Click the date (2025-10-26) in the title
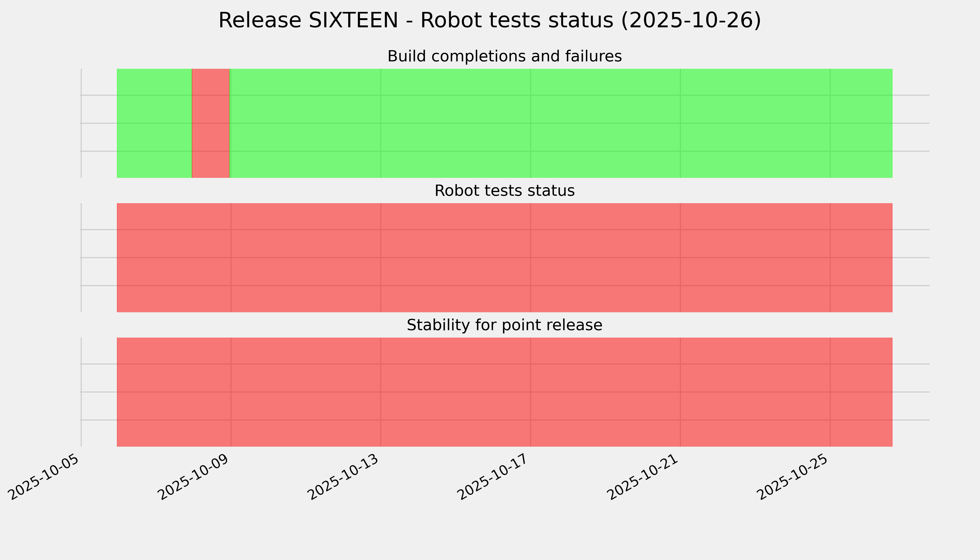 [691, 21]
